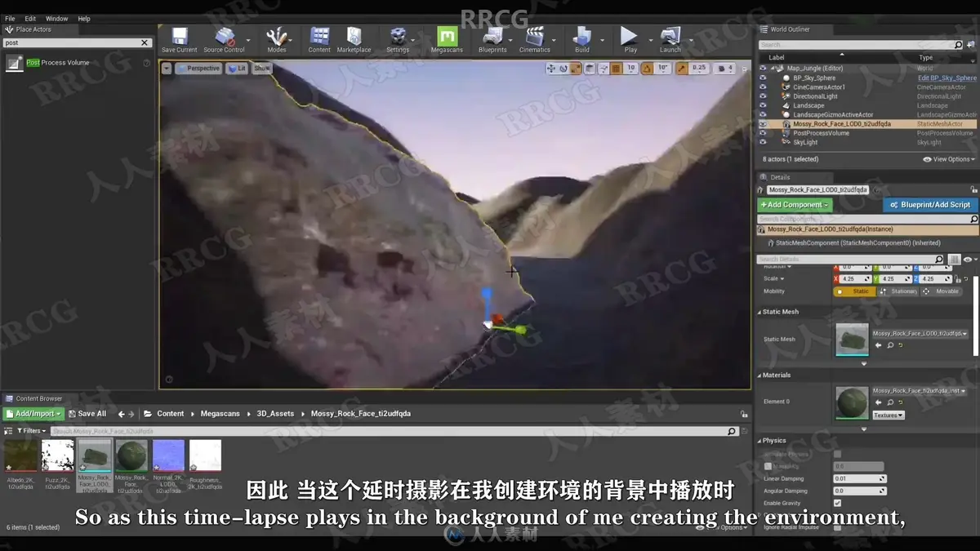The height and width of the screenshot is (551, 980).
Task: Open the Perspective view mode dropdown
Action: (x=199, y=69)
